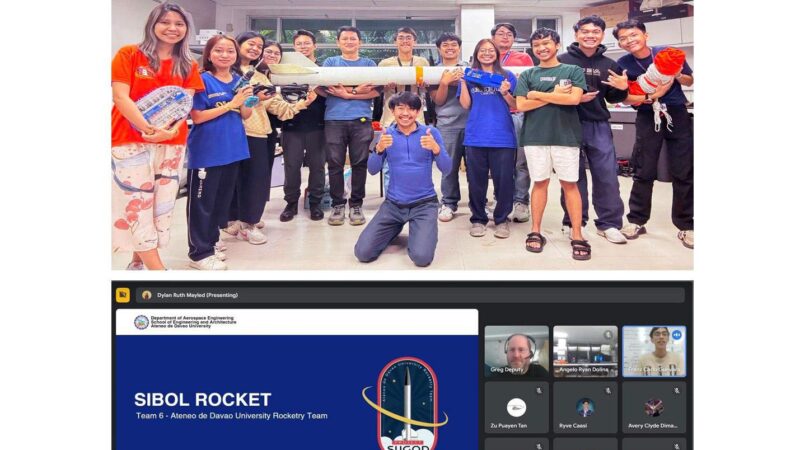
Task: Click the blue speaking indicator on the highlighted tile
Action: (x=677, y=335)
